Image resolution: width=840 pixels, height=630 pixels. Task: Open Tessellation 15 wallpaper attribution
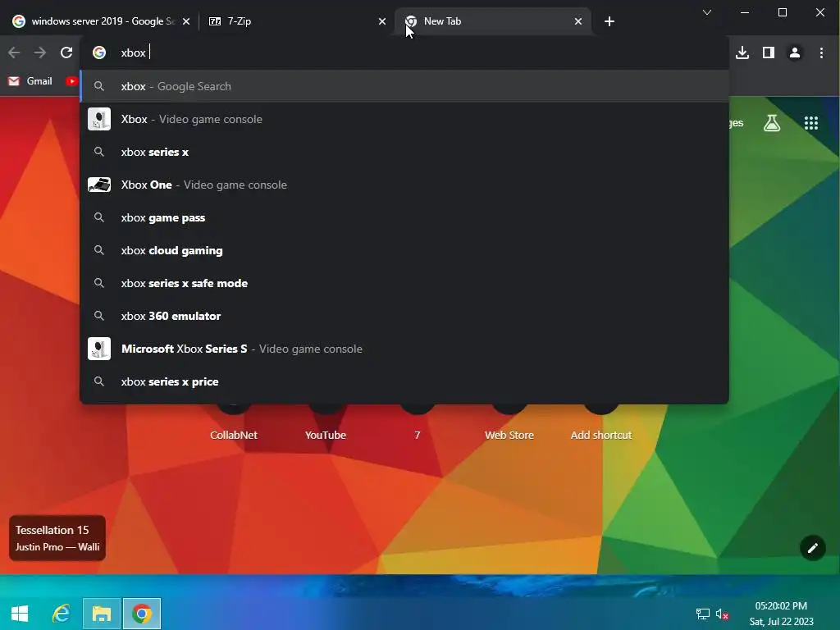(57, 538)
